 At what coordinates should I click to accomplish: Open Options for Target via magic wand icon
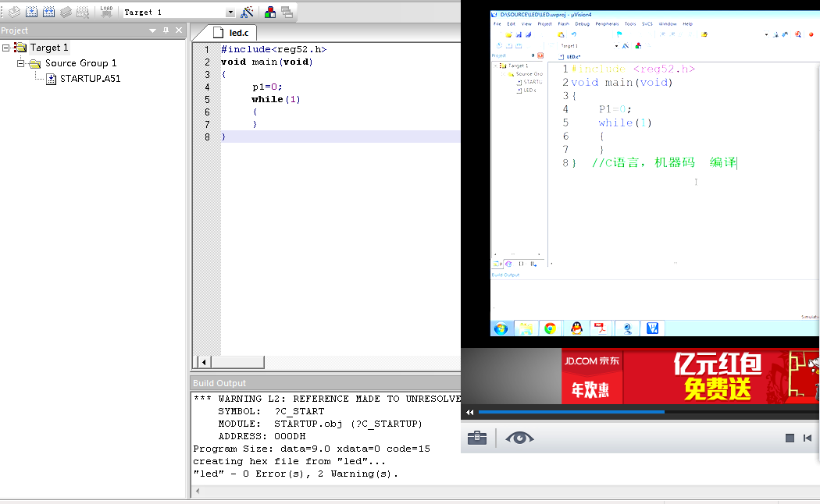tap(247, 12)
